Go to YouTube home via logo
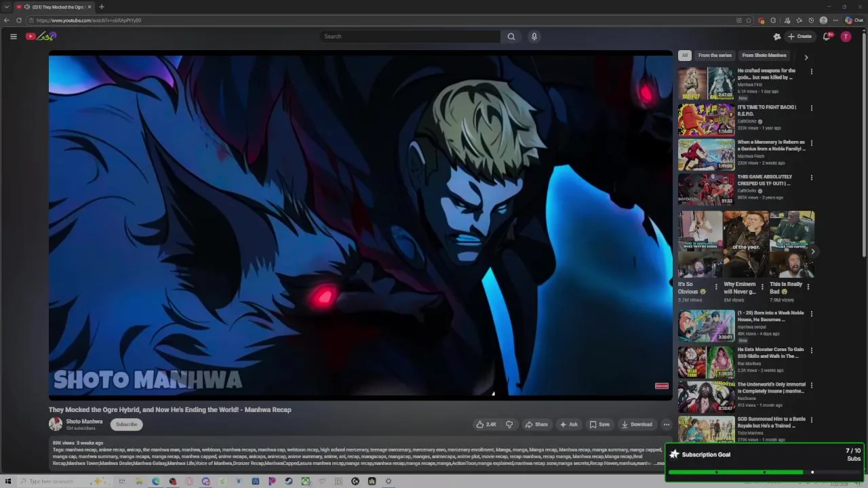Screen dimensions: 868x488 pos(41,37)
